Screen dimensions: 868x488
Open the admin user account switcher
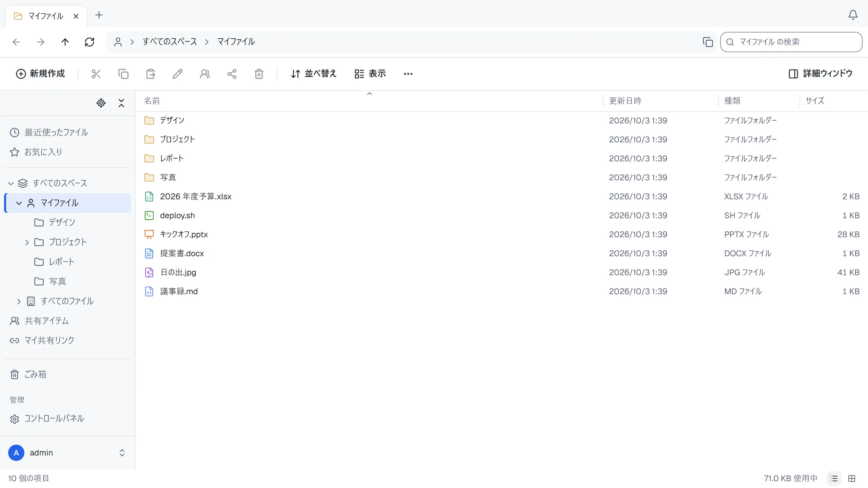pyautogui.click(x=67, y=453)
